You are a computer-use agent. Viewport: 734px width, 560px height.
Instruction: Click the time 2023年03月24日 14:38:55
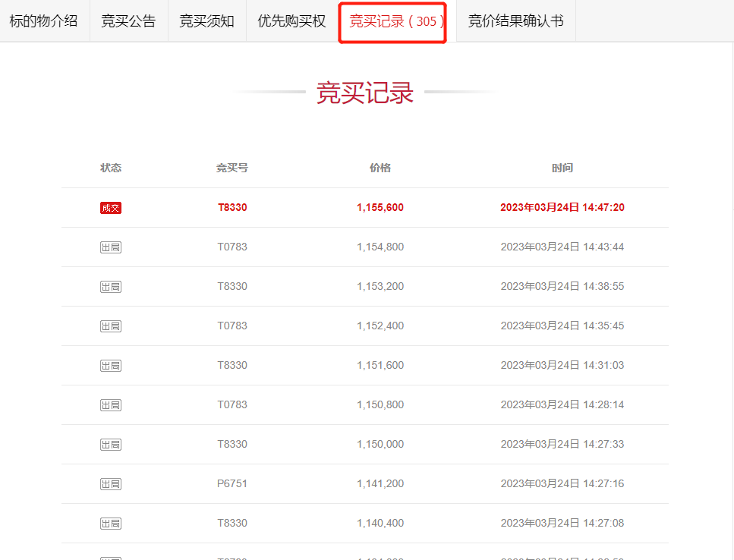point(562,286)
